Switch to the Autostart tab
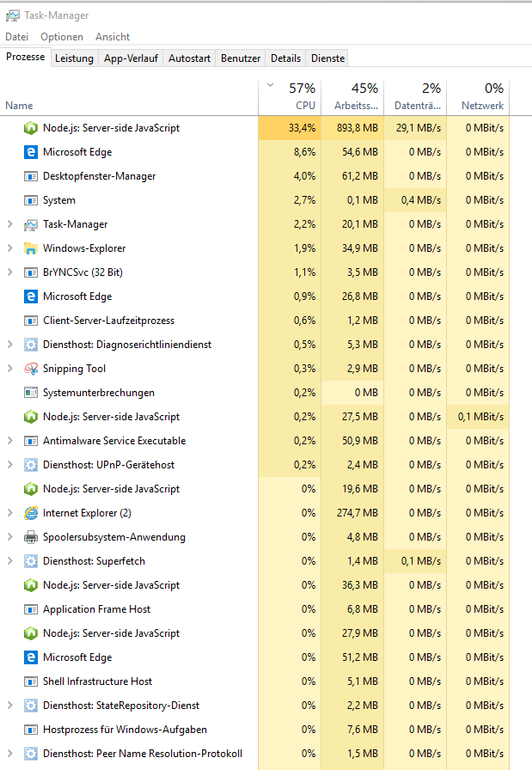Image resolution: width=532 pixels, height=770 pixels. (x=189, y=58)
